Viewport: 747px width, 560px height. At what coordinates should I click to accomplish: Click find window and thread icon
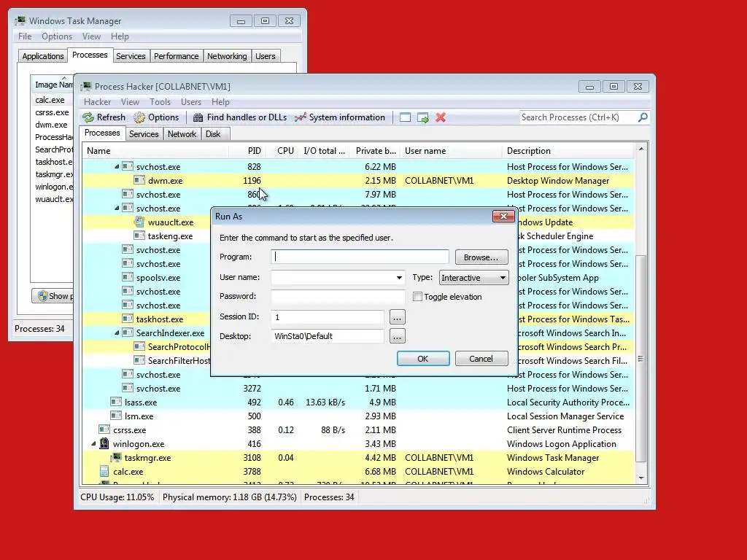tap(422, 117)
